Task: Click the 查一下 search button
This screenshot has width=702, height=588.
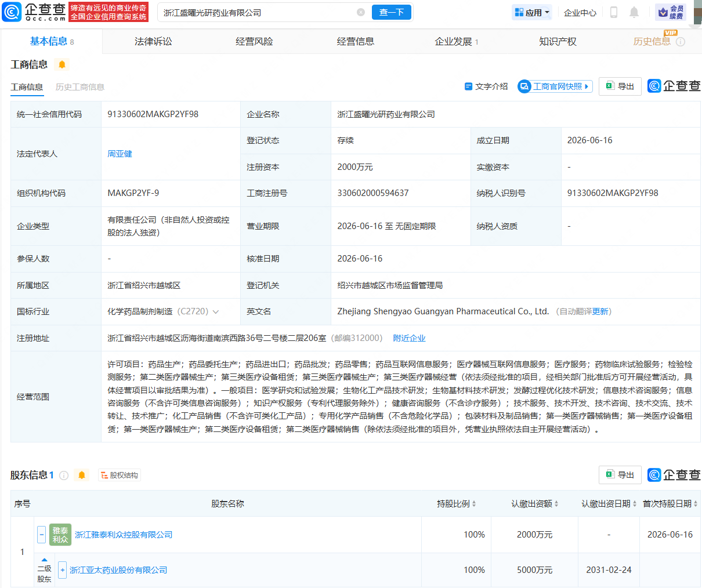Action: tap(392, 12)
